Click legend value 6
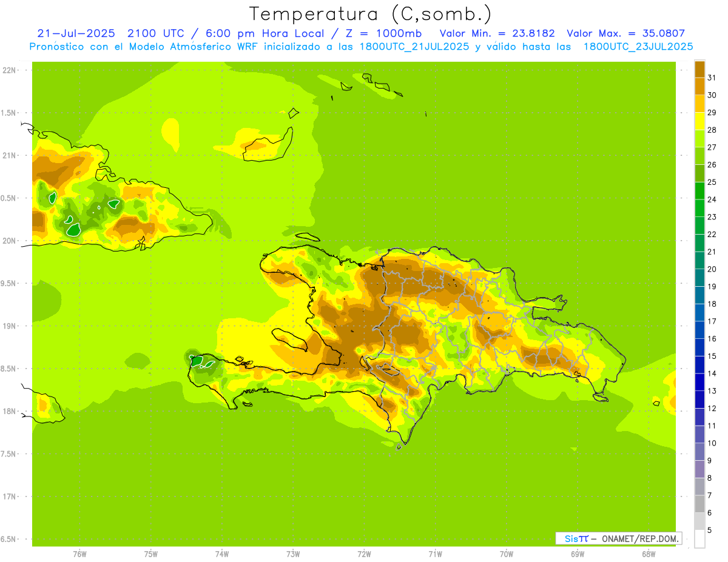The image size is (728, 562). pos(709,513)
